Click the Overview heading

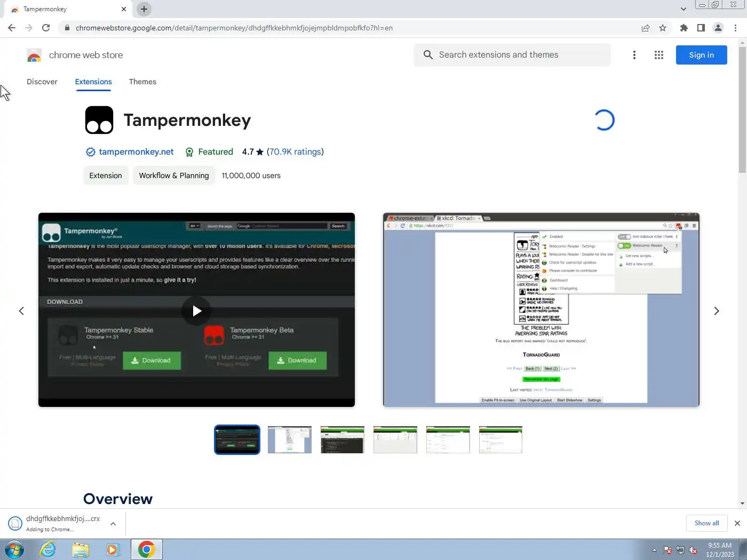click(x=118, y=499)
